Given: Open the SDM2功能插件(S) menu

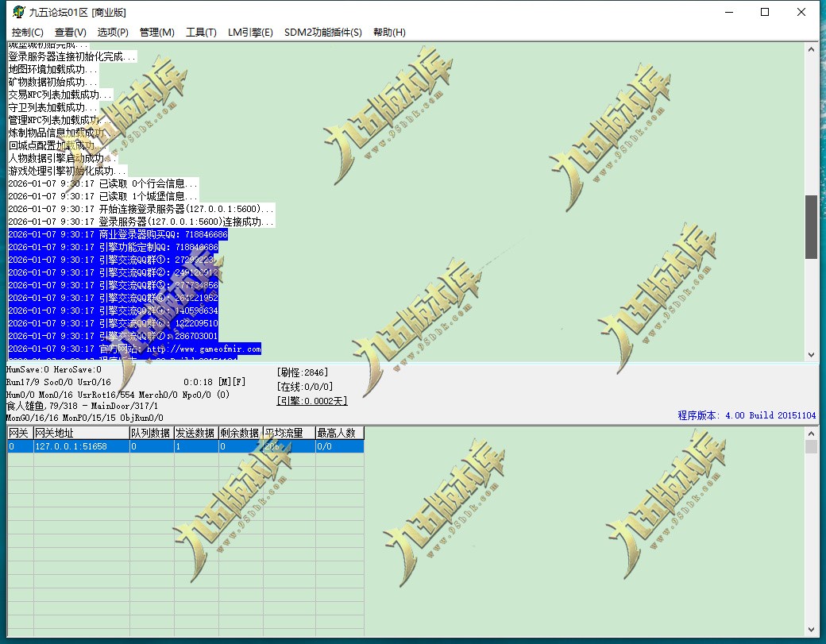Looking at the screenshot, I should [323, 32].
